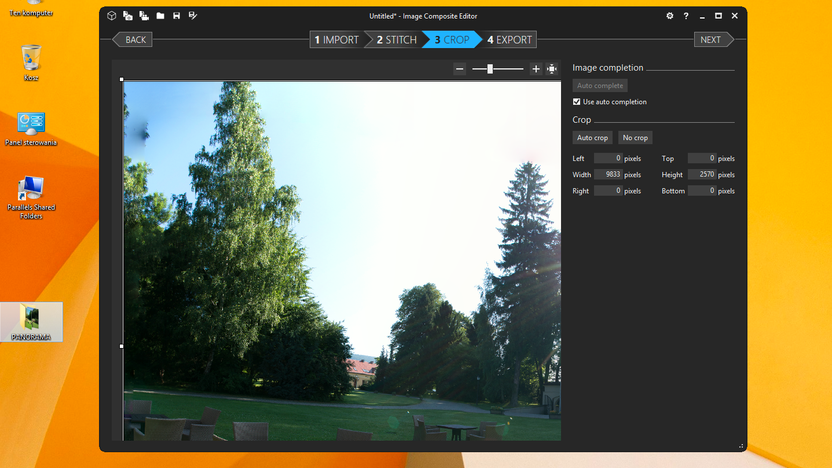Create a new panorama from video
This screenshot has width=832, height=468.
144,16
